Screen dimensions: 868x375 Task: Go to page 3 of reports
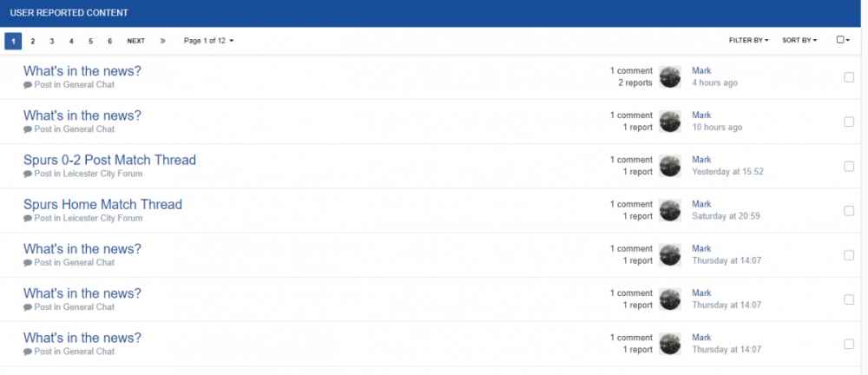(x=51, y=41)
